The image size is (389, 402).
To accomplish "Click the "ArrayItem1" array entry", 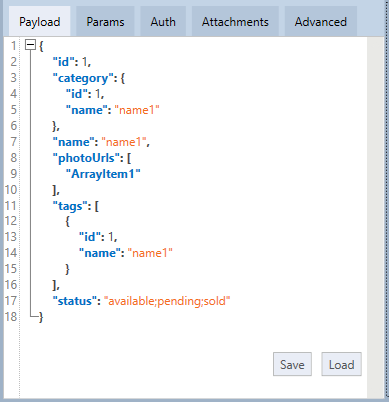I will 103,174.
